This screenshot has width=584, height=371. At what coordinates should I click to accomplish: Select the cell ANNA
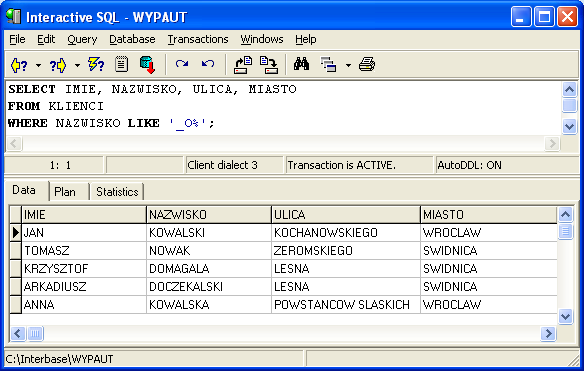tap(84, 305)
